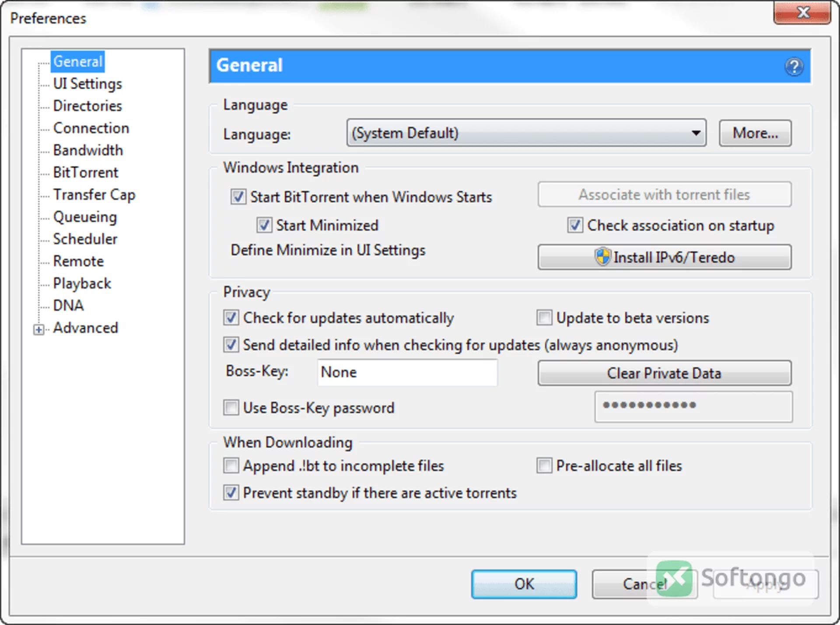Select Queueing in the tree

pyautogui.click(x=85, y=217)
